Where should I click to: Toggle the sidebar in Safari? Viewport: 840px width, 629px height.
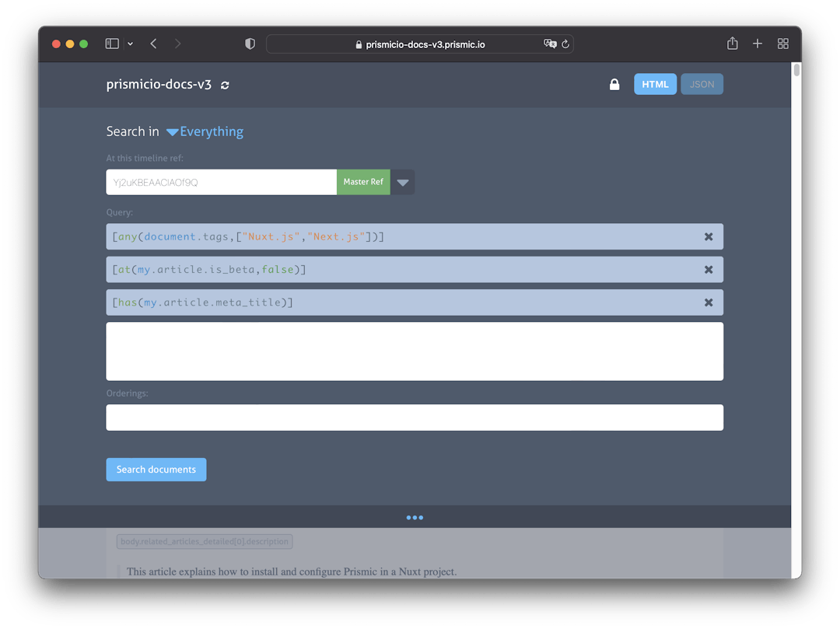(112, 43)
